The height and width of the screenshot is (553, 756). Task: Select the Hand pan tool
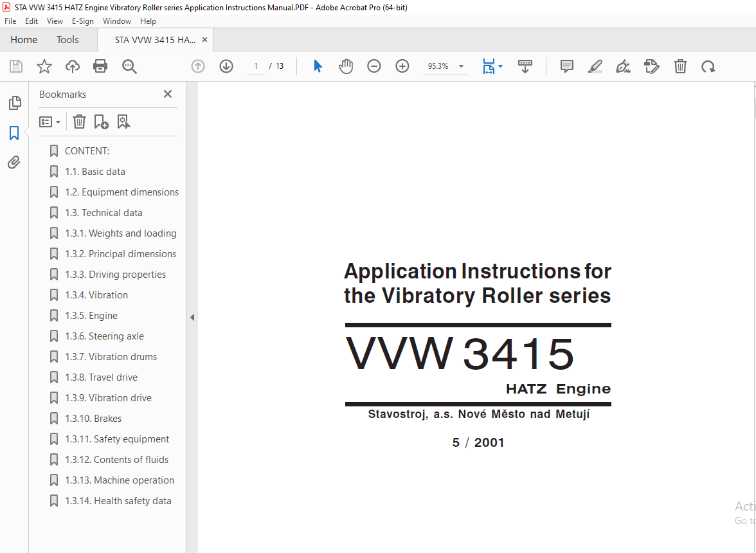pos(346,66)
